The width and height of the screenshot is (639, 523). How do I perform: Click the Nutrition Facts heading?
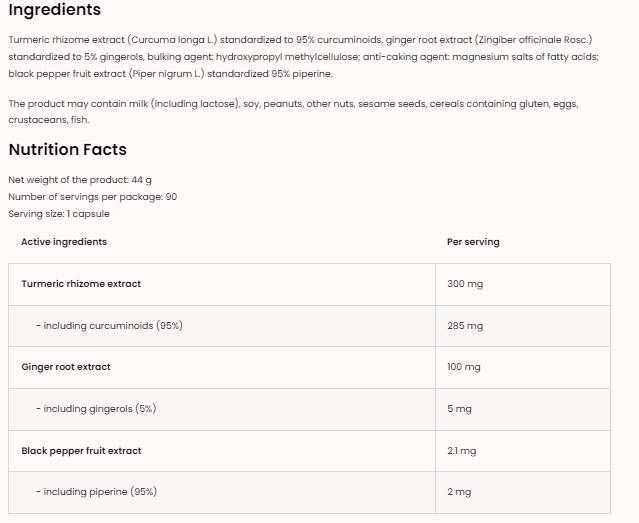pos(67,150)
